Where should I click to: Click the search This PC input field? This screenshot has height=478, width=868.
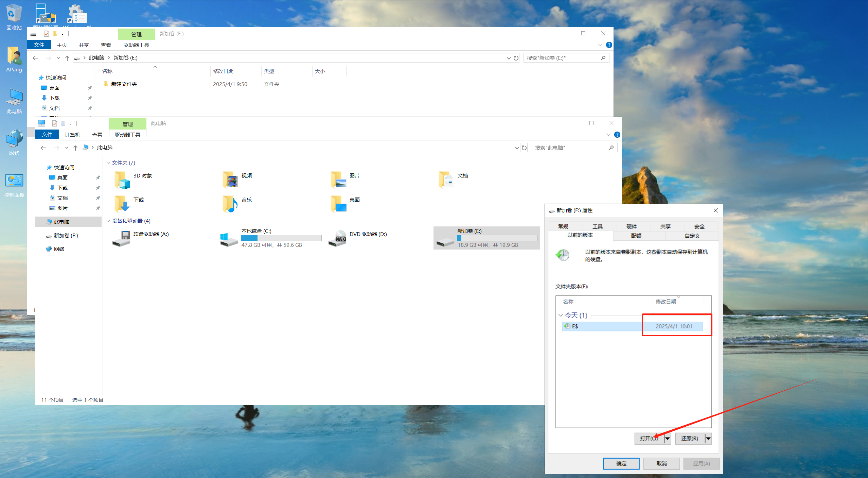point(571,148)
